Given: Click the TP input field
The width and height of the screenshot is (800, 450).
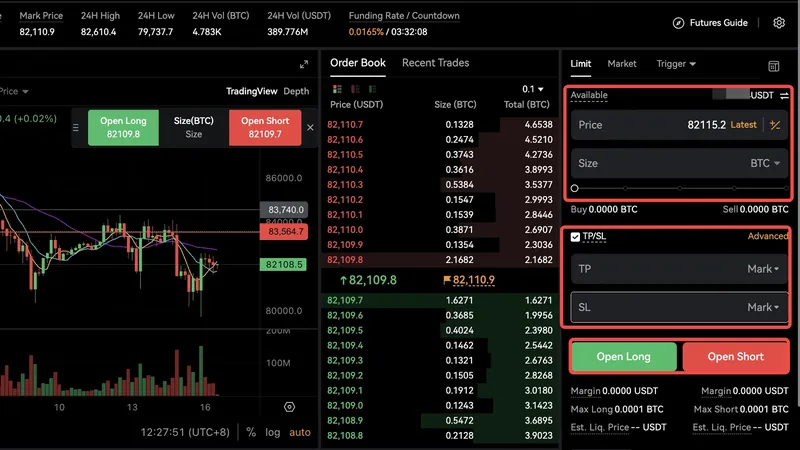Looking at the screenshot, I should coord(679,269).
